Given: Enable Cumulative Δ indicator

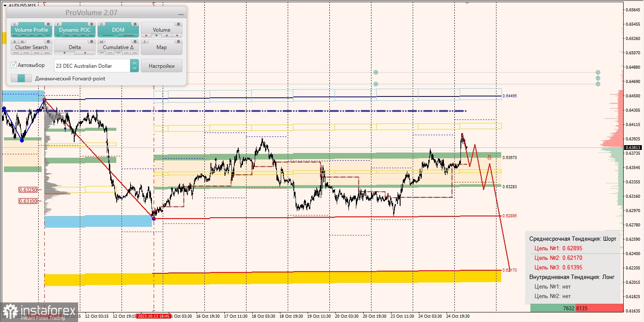Looking at the screenshot, I should pyautogui.click(x=118, y=47).
